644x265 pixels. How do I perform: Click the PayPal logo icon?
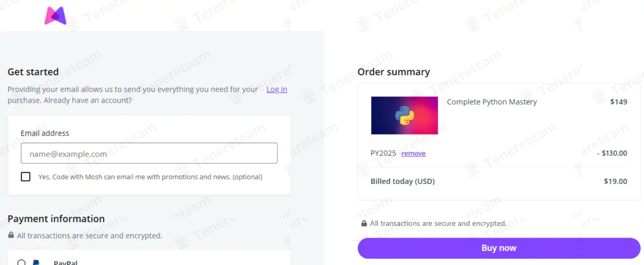click(36, 262)
